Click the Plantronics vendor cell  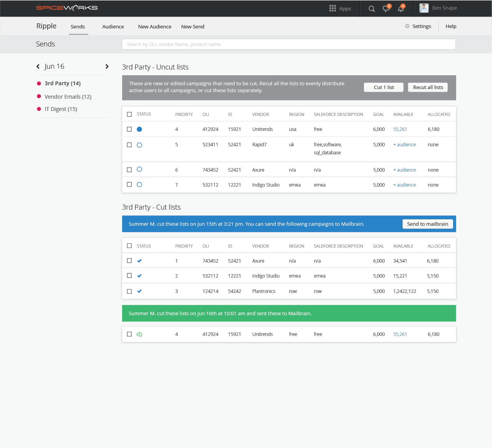coord(264,291)
